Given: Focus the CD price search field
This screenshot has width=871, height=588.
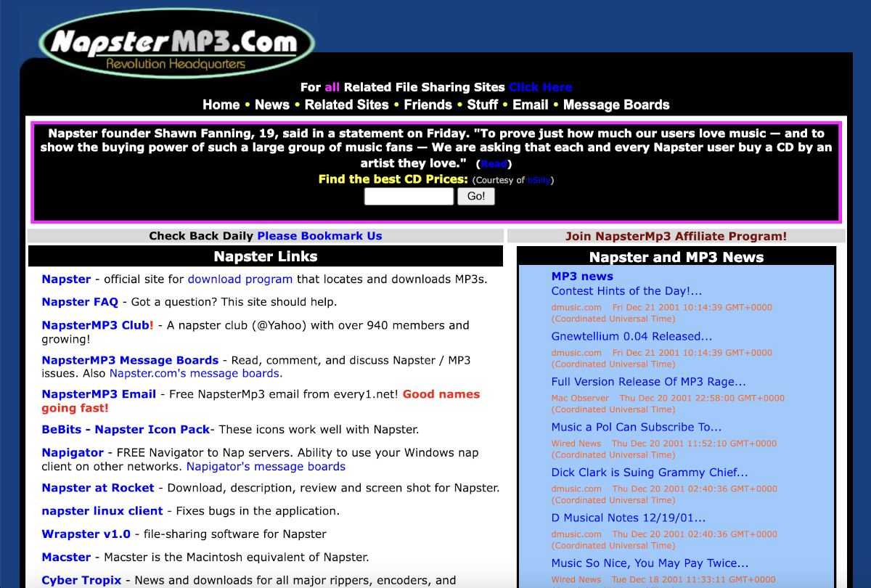Looking at the screenshot, I should click(x=409, y=196).
